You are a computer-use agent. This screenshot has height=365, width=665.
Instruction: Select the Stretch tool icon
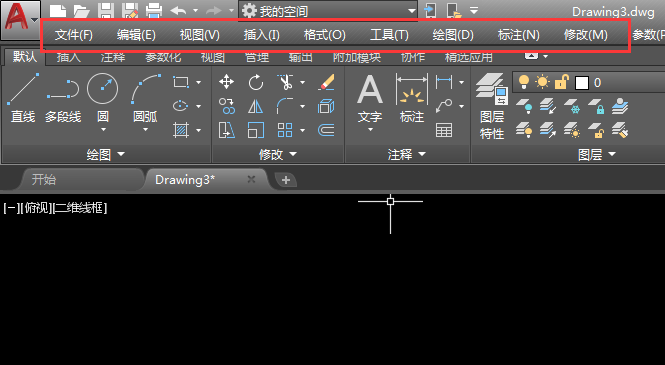[x=227, y=130]
